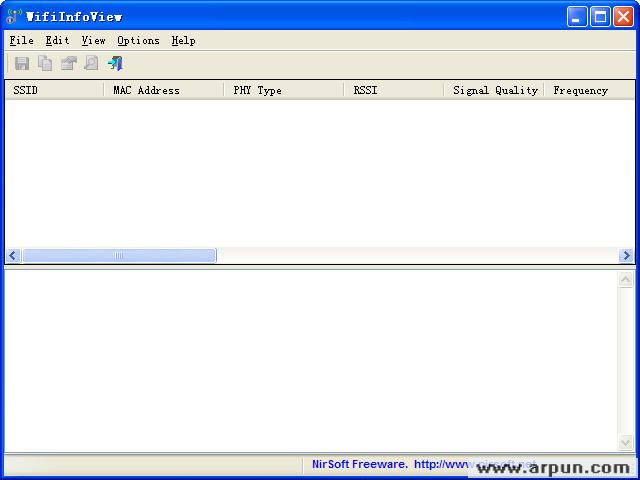Screen dimensions: 640x480
Task: Open the Options menu
Action: [x=138, y=40]
